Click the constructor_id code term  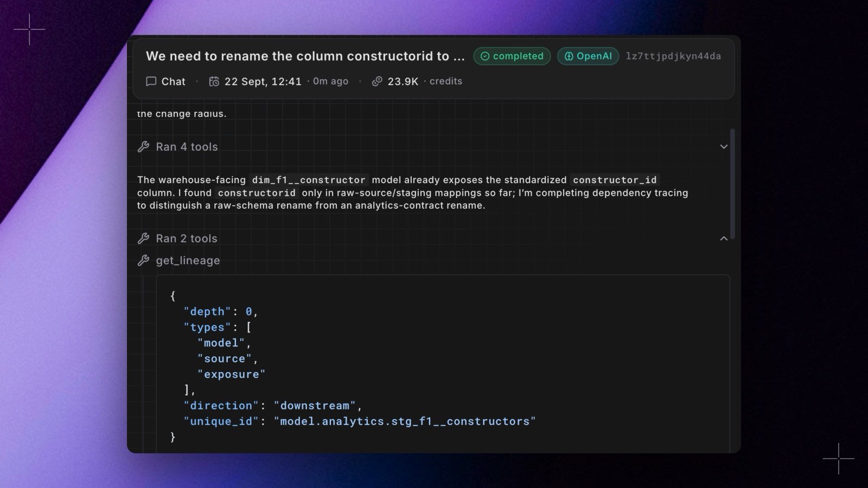[615, 179]
